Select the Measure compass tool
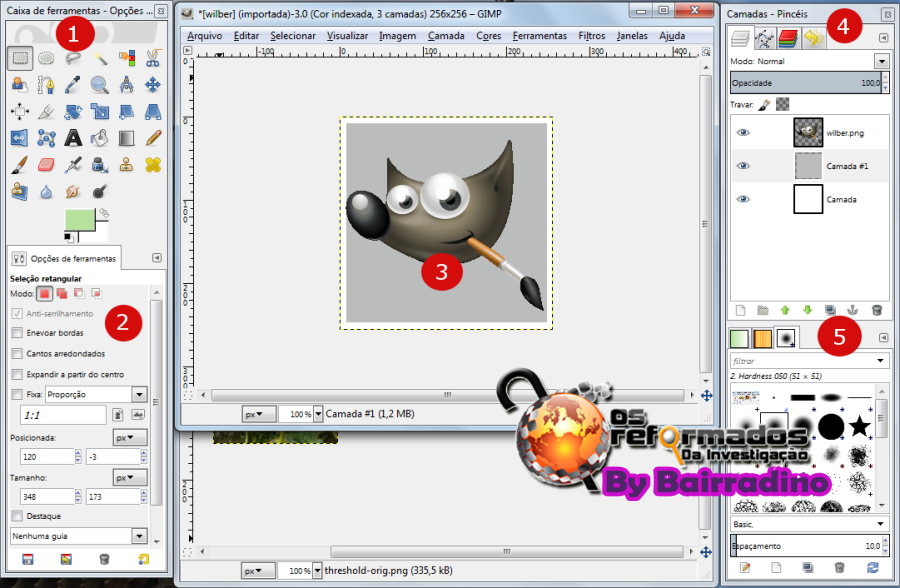Viewport: 900px width, 588px height. [127, 85]
